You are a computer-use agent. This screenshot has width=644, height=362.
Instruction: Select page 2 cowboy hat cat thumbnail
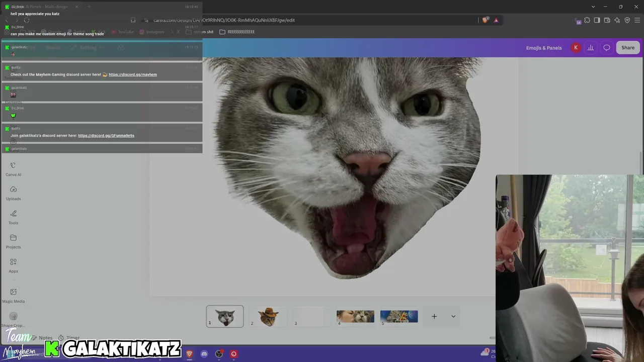268,316
